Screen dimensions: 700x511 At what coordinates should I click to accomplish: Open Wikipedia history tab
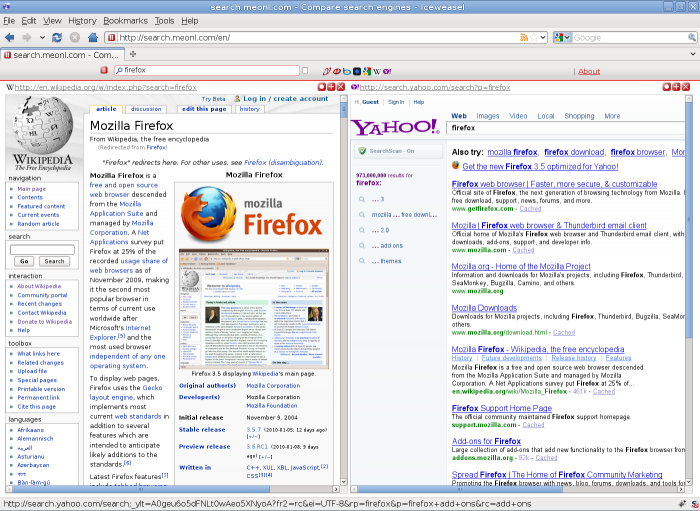(x=249, y=109)
